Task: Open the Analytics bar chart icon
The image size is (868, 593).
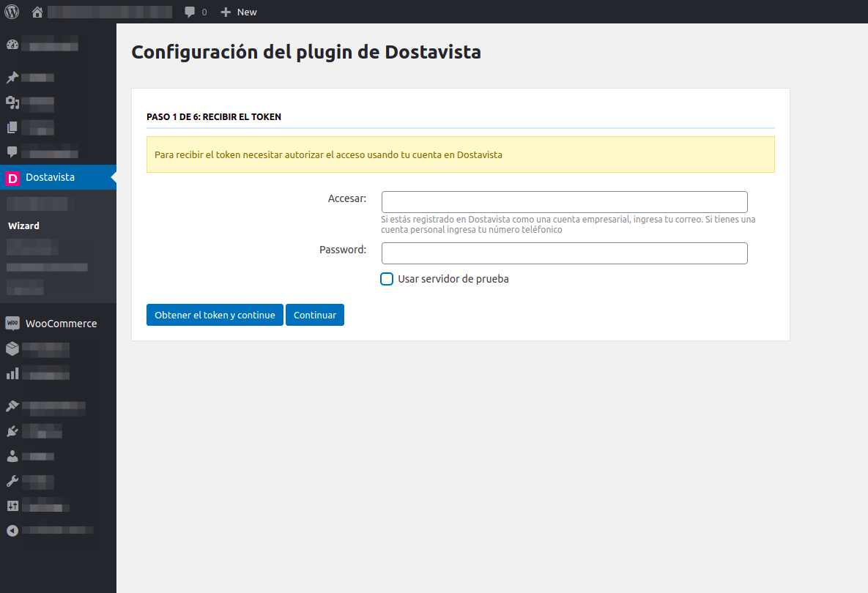Action: tap(12, 374)
